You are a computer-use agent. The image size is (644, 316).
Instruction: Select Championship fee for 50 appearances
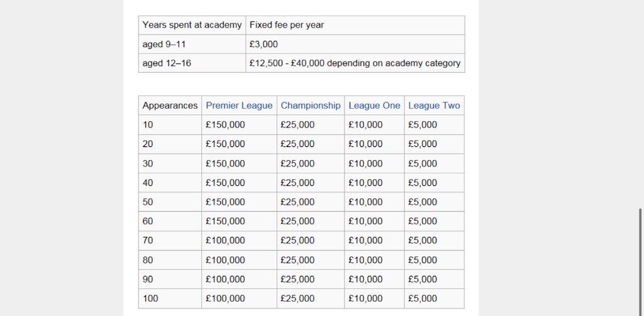(x=297, y=202)
